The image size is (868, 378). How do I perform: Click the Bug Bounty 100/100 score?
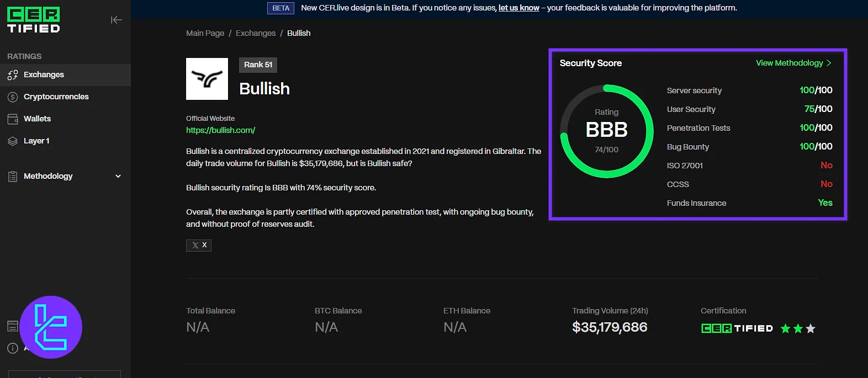point(816,146)
